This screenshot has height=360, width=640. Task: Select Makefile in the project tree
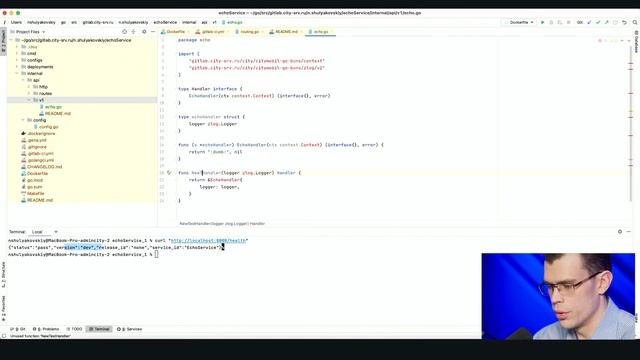36,193
